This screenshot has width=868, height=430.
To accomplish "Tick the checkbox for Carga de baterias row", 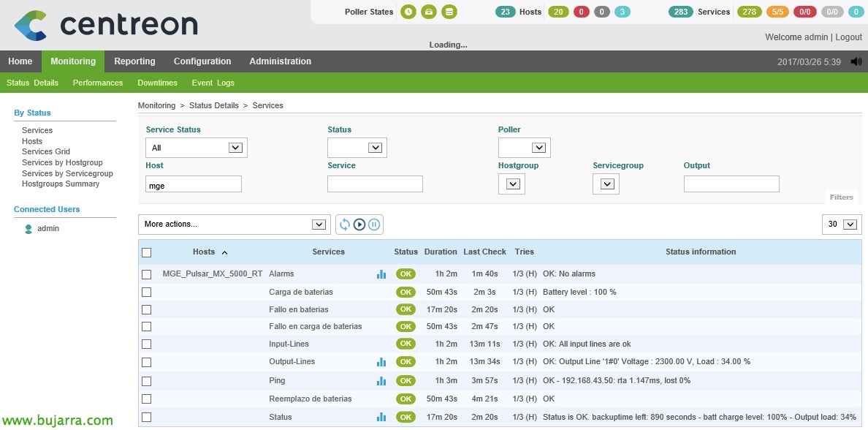I will pyautogui.click(x=147, y=292).
